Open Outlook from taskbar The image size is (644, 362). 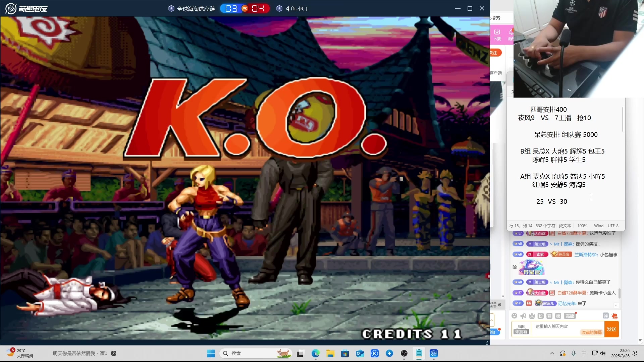(x=360, y=353)
